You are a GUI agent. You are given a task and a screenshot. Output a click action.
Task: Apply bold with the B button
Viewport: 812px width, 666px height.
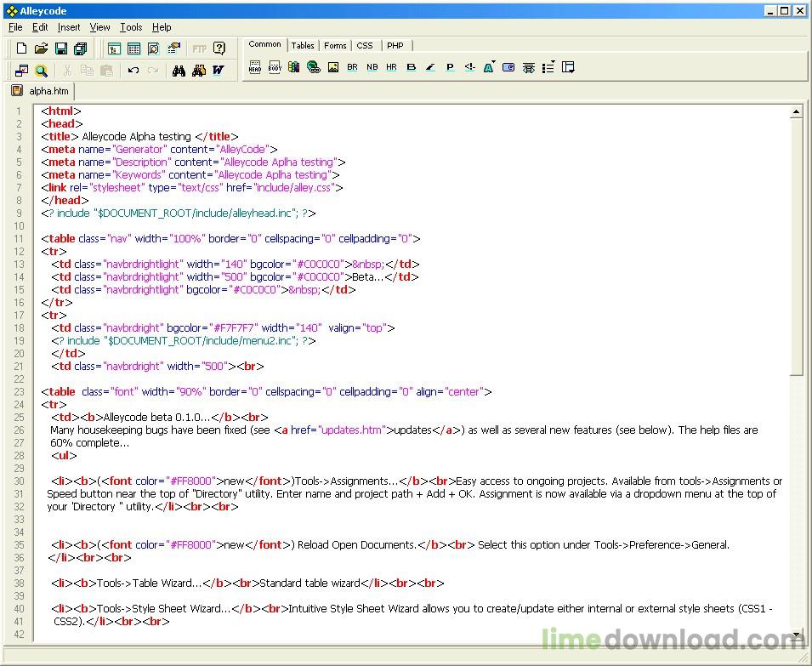412,67
